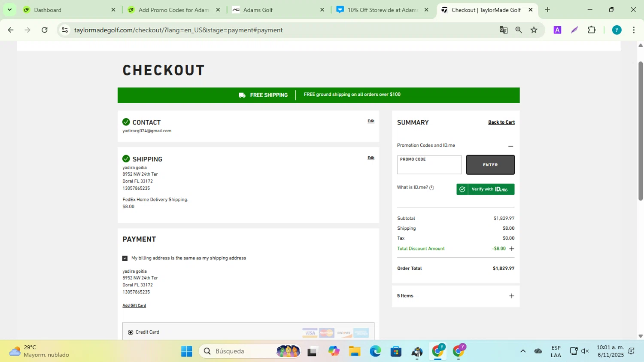Click the Order Total $1,829.97 value
Screen dimensions: 644x362
click(x=504, y=268)
